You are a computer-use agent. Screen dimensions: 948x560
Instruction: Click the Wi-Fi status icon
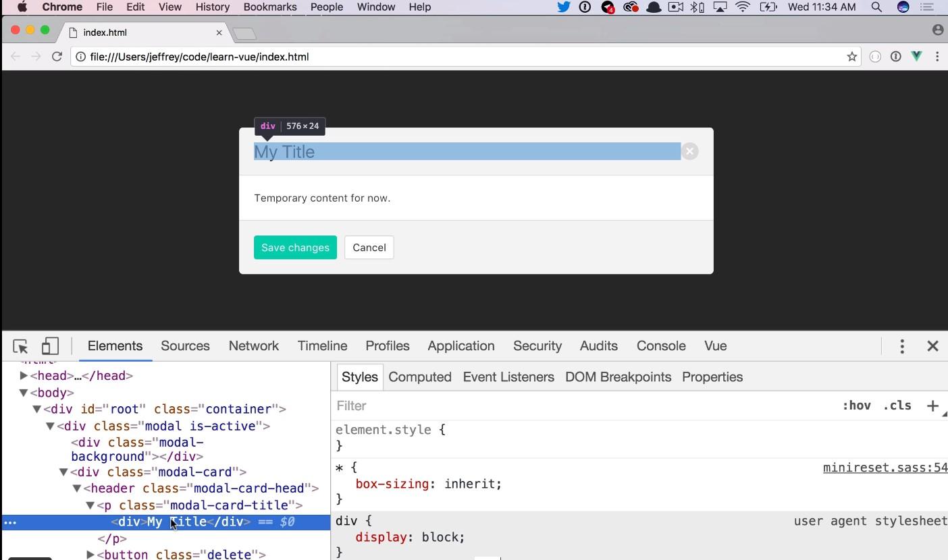point(743,7)
